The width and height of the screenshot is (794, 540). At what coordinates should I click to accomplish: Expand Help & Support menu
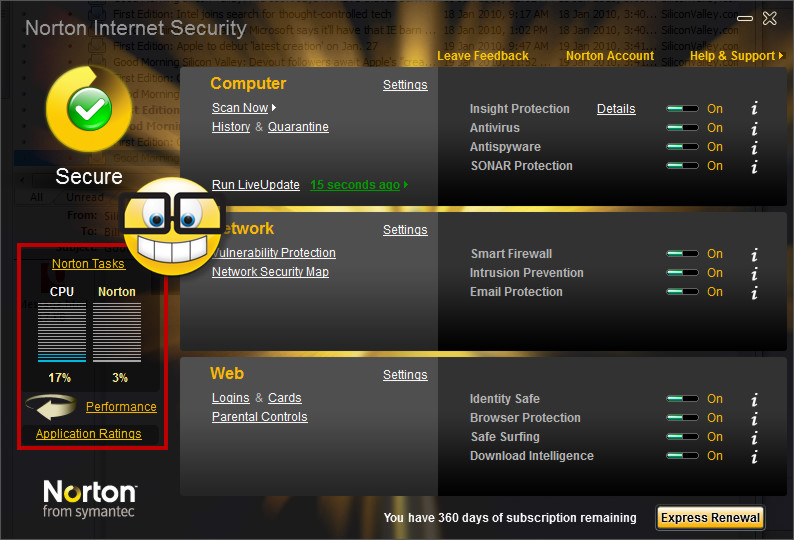pos(781,56)
